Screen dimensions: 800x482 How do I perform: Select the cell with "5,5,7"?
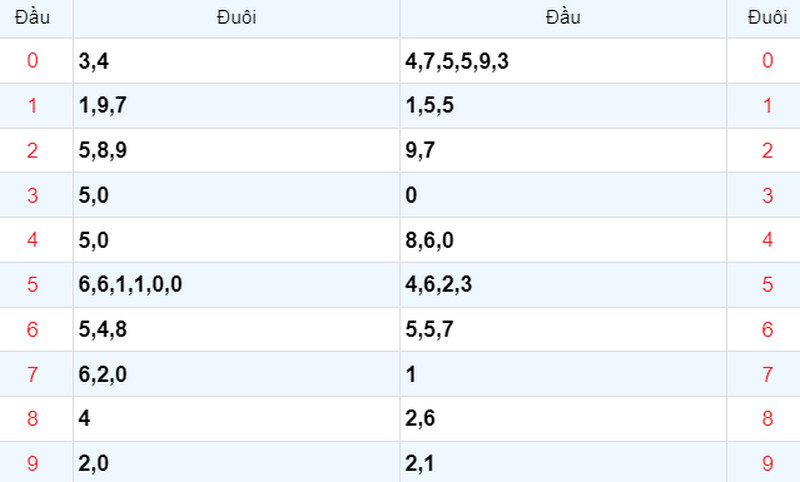429,330
